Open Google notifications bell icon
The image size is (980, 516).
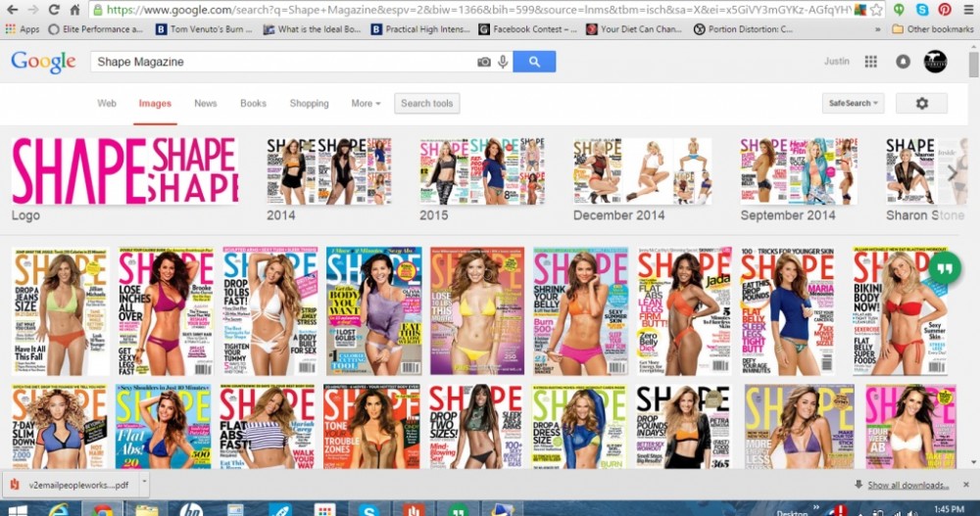point(903,62)
